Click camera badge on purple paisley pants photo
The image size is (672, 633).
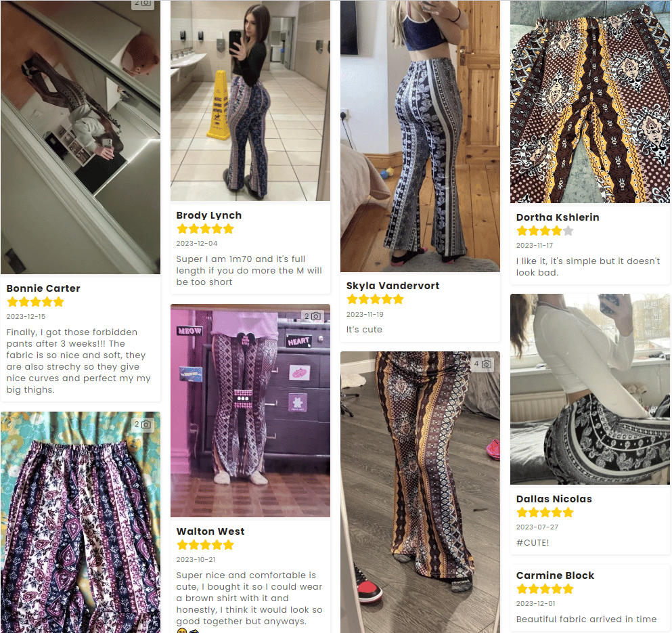pyautogui.click(x=143, y=424)
